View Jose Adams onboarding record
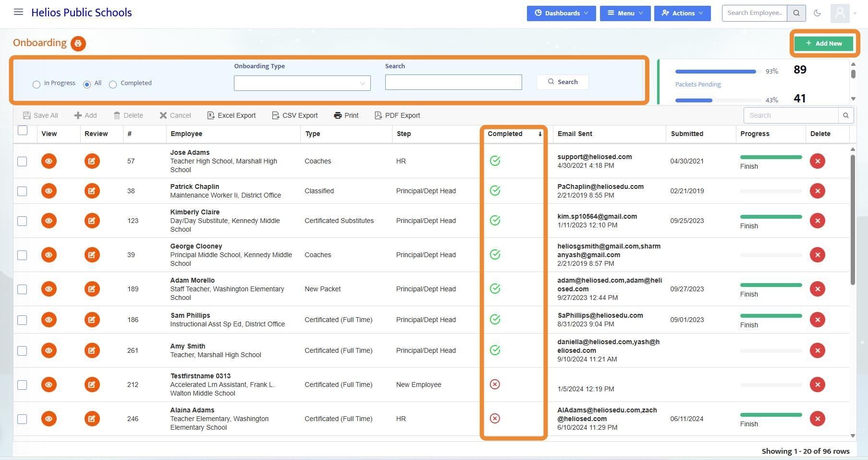This screenshot has width=868, height=460. [49, 161]
